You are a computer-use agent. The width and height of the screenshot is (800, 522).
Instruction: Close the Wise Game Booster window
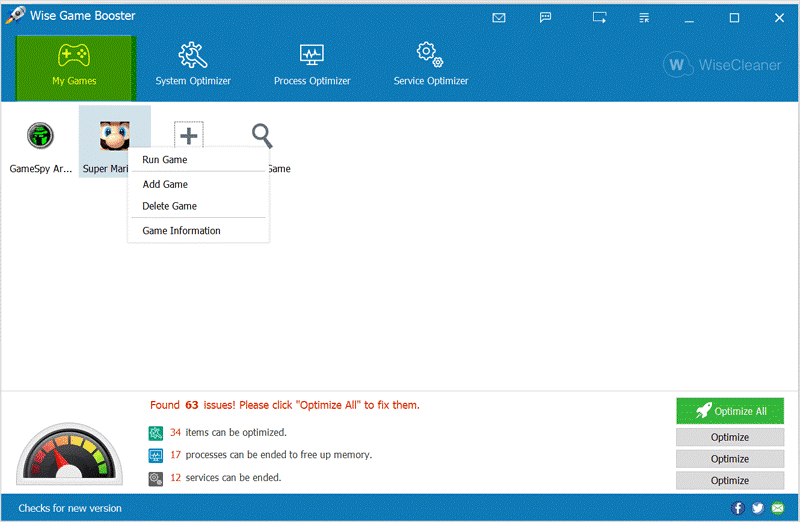(x=779, y=18)
